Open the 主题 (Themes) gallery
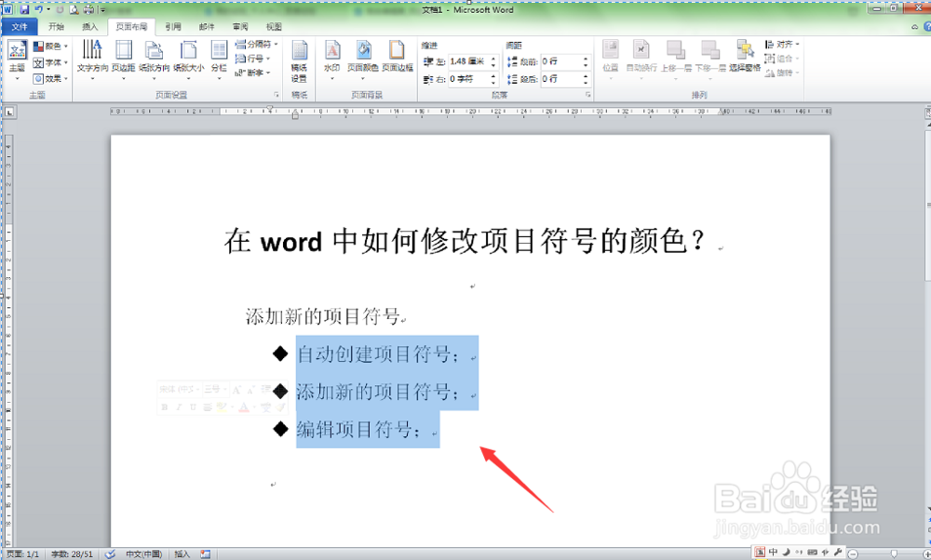The height and width of the screenshot is (560, 931). (x=17, y=60)
